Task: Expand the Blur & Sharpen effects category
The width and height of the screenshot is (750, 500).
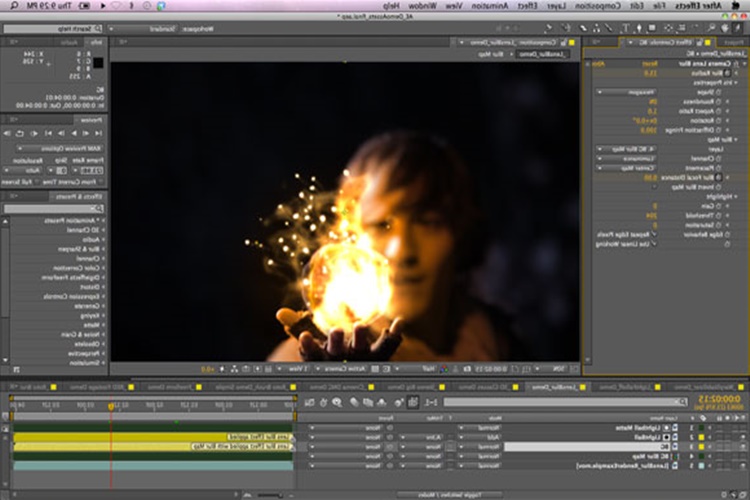Action: (103, 249)
